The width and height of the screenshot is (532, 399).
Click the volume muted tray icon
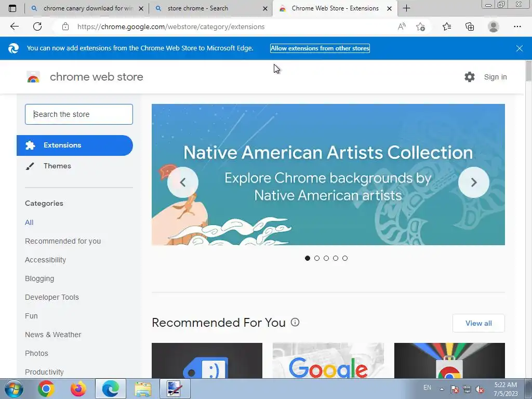[x=480, y=389]
